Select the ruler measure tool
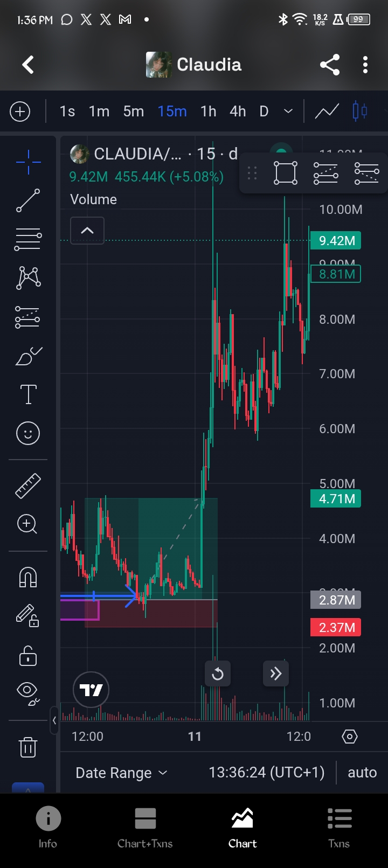 pos(28,485)
